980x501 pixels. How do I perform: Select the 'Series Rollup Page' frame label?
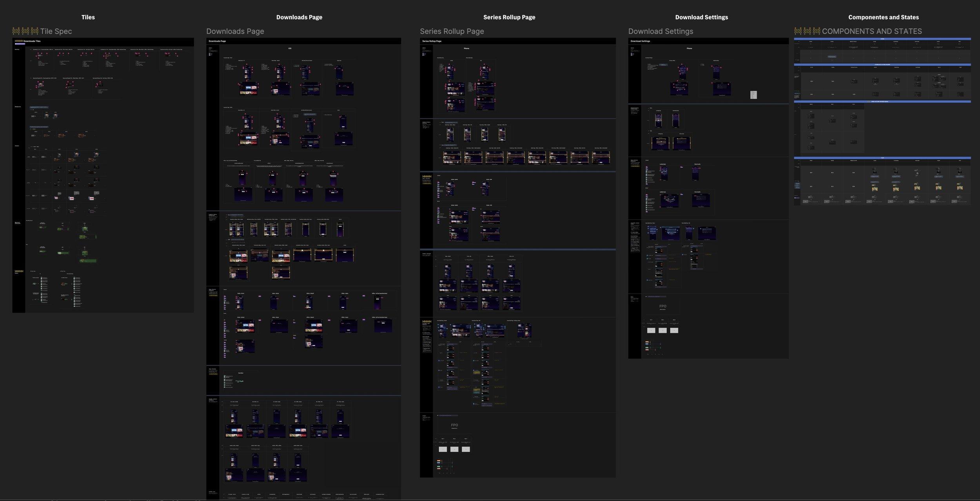click(452, 31)
